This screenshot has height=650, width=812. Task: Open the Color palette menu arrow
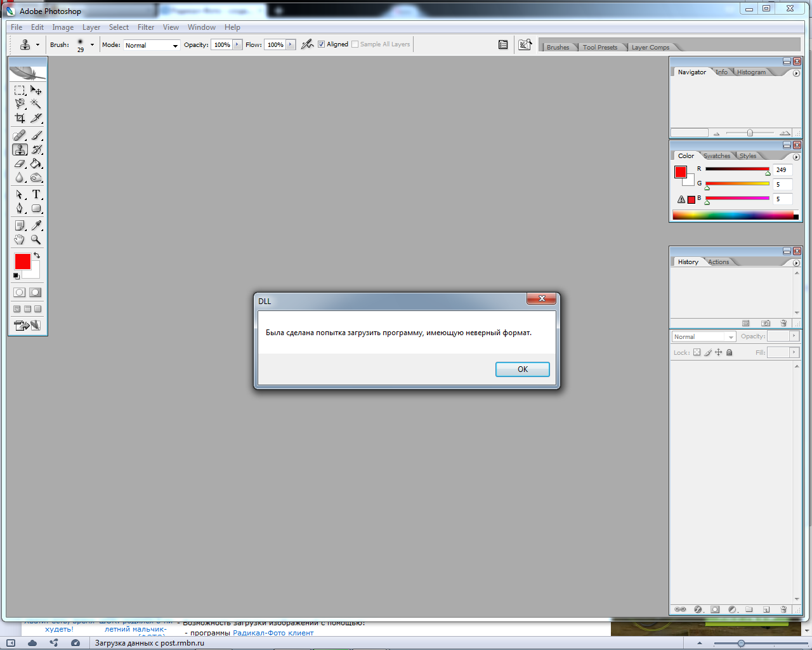click(796, 157)
